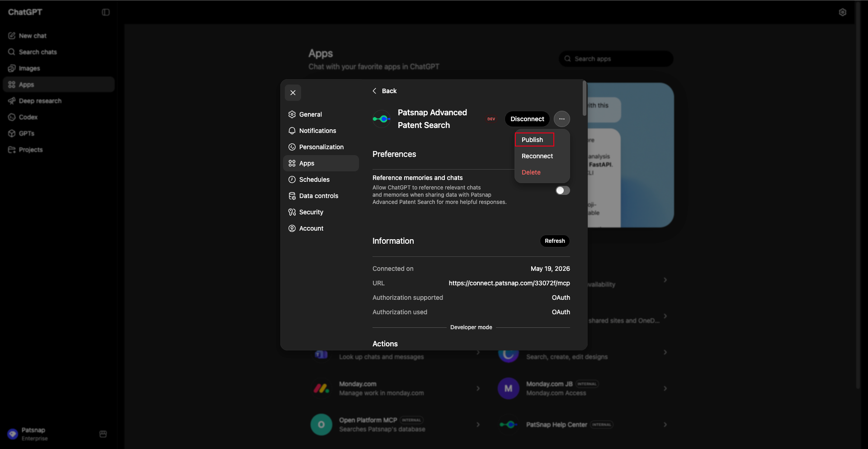
Task: Click the Patsnap Advanced Patent Search logo
Action: click(382, 119)
